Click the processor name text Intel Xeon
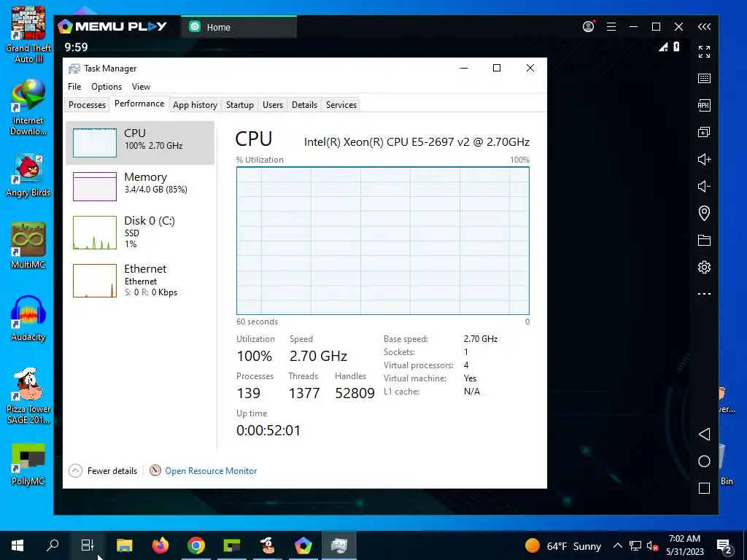Viewport: 747px width, 560px height. click(417, 142)
